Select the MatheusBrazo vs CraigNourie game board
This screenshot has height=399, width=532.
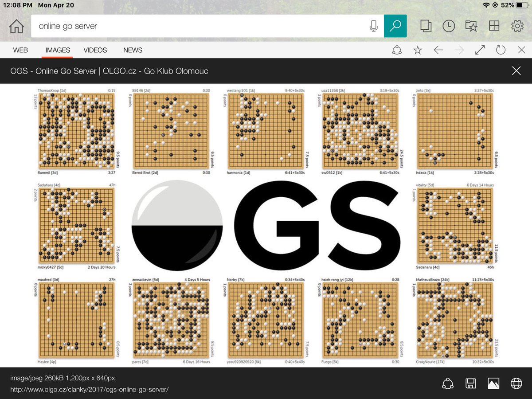click(455, 320)
